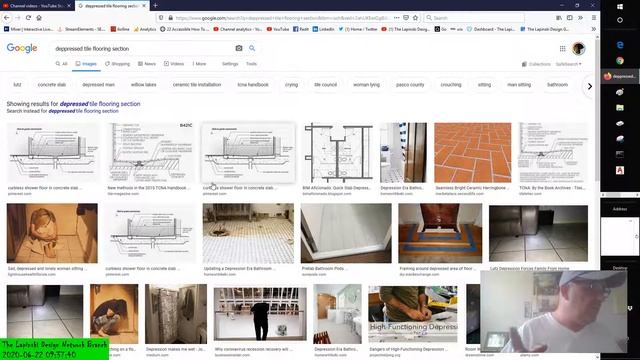Image resolution: width=640 pixels, height=360 pixels.
Task: Open Collections link
Action: coord(536,64)
